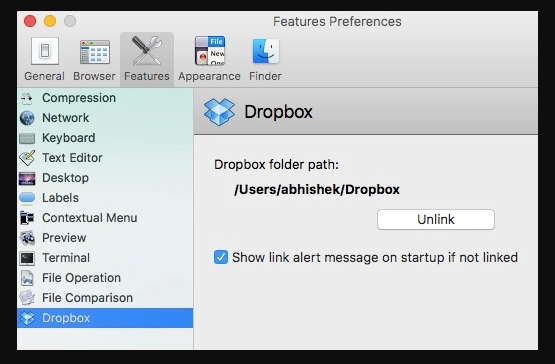Click the Unlink button
This screenshot has width=555, height=364.
(436, 220)
